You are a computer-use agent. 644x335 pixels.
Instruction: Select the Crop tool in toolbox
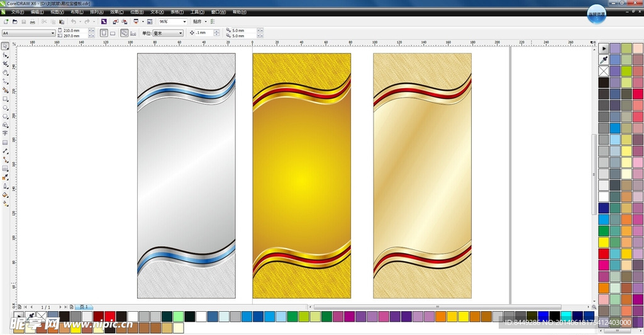pyautogui.click(x=5, y=64)
